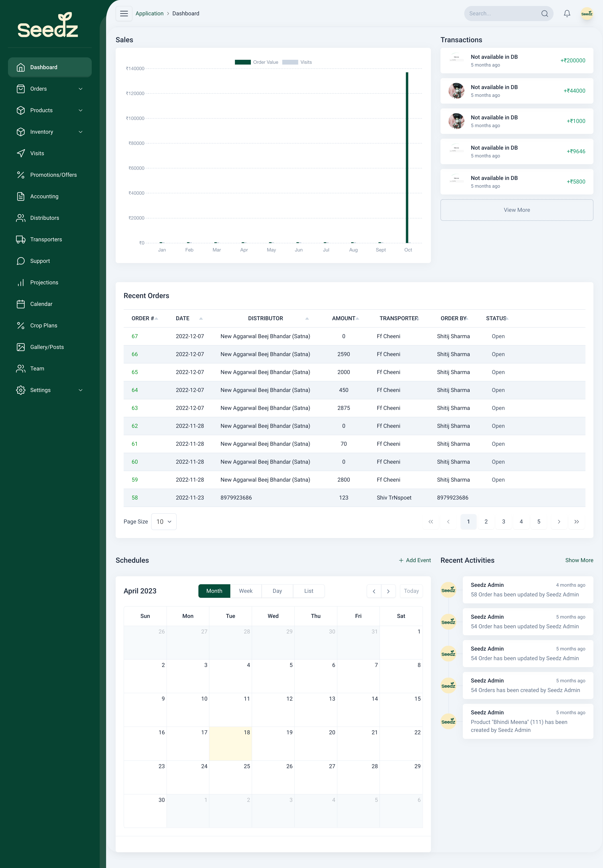Click 'Shiv TrNspoet' transporter cell
The width and height of the screenshot is (603, 868).
point(394,498)
